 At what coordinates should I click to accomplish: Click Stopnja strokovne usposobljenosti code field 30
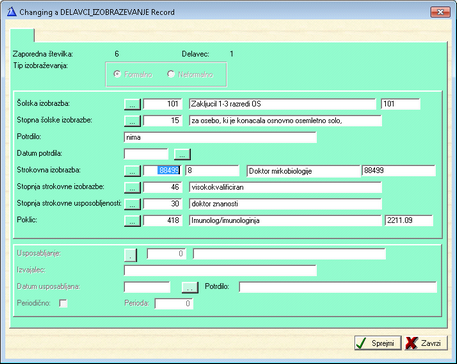[x=163, y=204]
